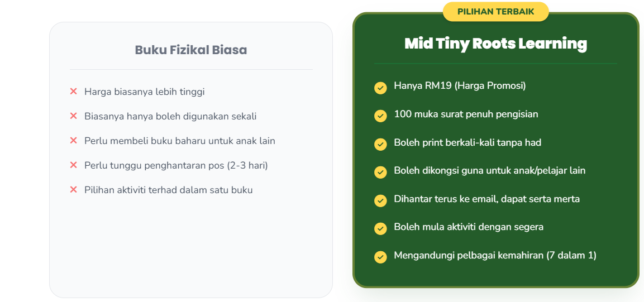Screen dimensions: 644x302
Task: Click the checkmark beside Boleh mula aktiviti
Action: coord(380,229)
